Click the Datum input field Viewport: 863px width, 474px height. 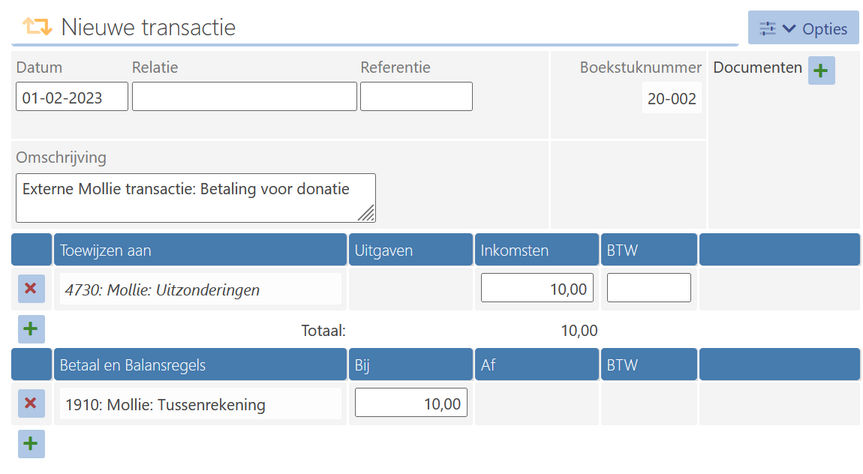pyautogui.click(x=72, y=97)
